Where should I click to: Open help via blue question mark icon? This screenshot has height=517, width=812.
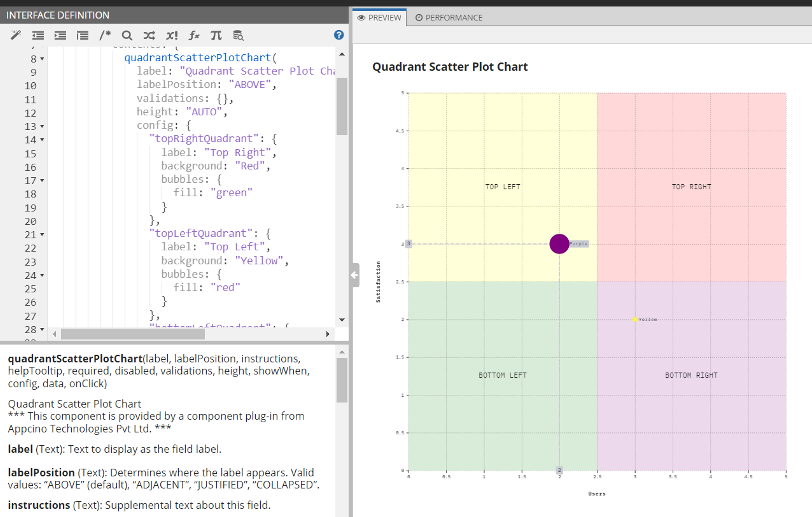click(x=339, y=35)
